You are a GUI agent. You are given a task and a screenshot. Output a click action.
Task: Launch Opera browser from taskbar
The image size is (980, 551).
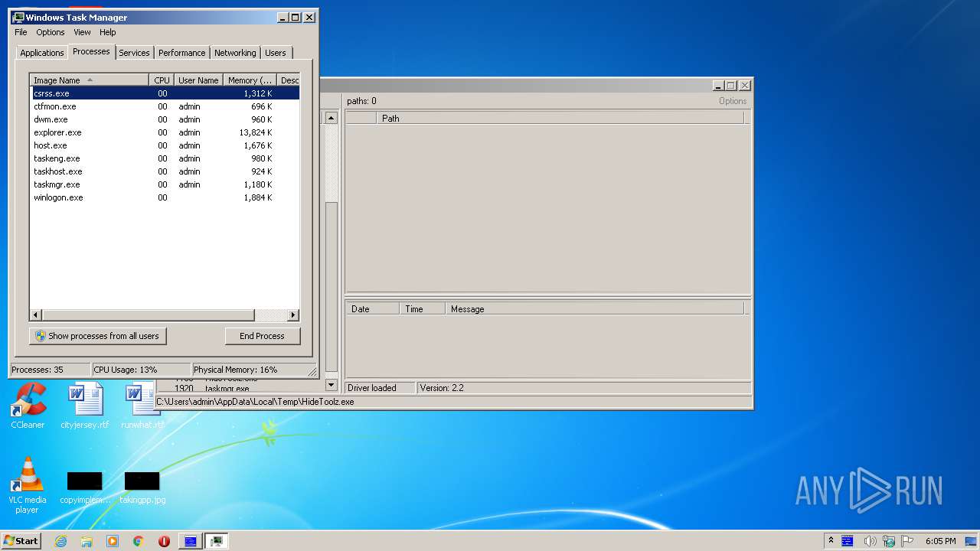pyautogui.click(x=164, y=541)
